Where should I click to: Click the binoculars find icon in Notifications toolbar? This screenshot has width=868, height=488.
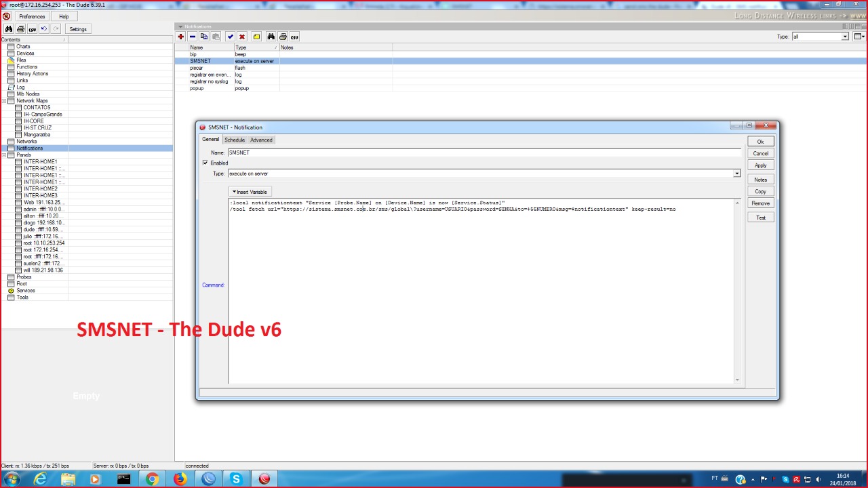click(271, 37)
